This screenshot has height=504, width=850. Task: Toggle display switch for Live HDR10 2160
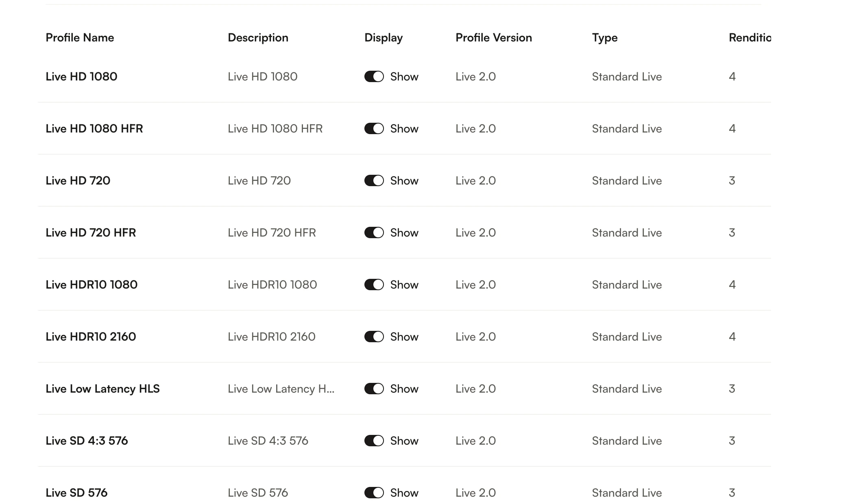[x=374, y=337]
